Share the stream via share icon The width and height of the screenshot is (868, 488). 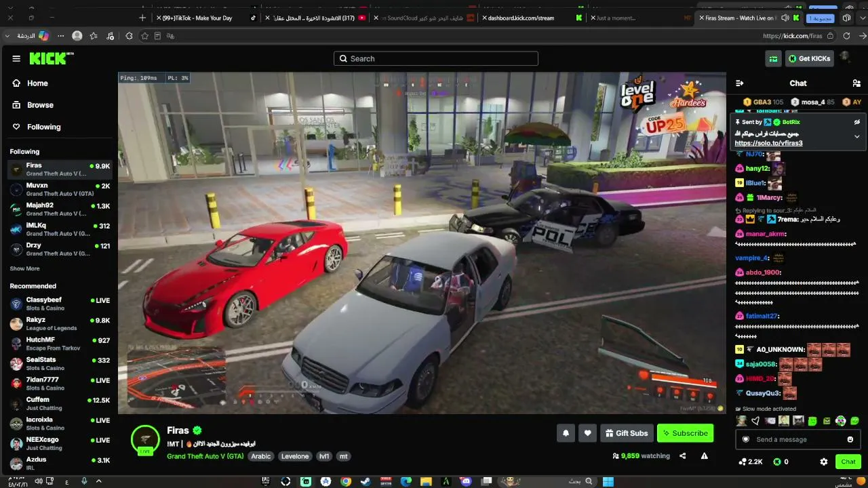[683, 456]
